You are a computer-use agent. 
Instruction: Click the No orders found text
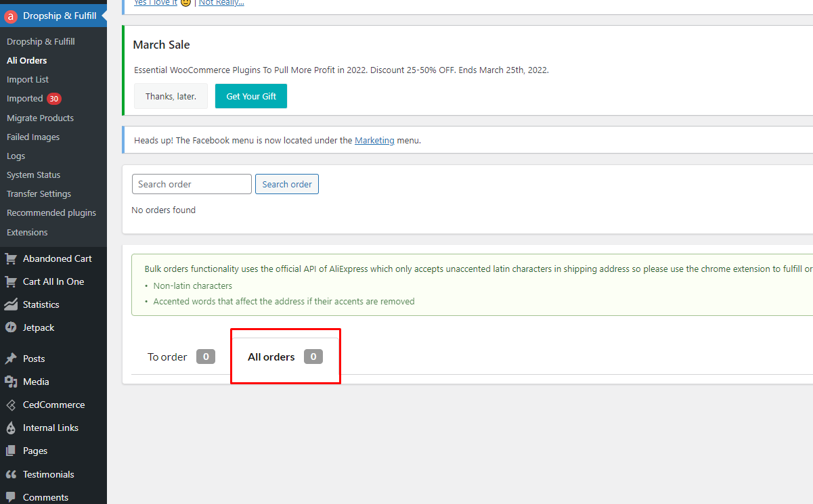[163, 210]
